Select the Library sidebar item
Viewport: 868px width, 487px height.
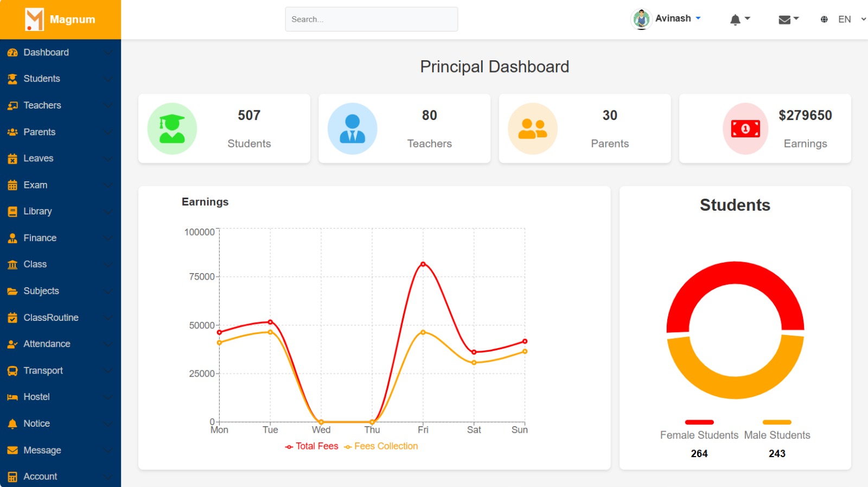coord(37,211)
